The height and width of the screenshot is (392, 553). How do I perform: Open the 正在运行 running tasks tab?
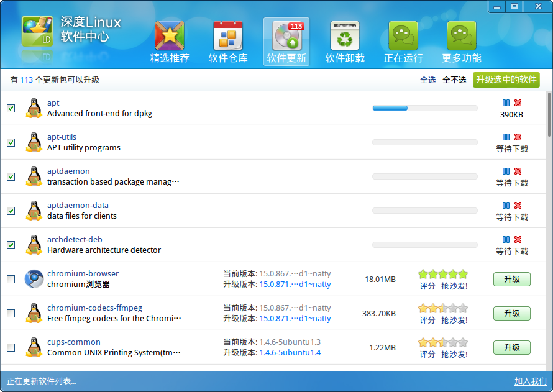click(x=403, y=42)
